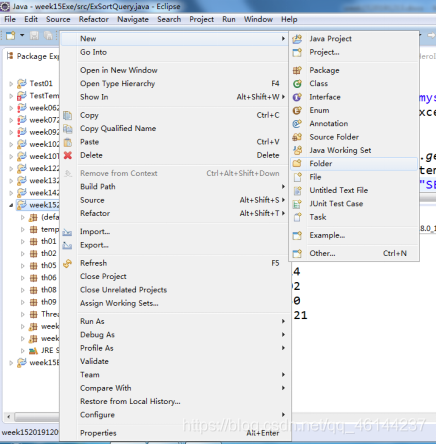Open the File menu
Viewport: 436px width, 444px height.
(x=10, y=19)
